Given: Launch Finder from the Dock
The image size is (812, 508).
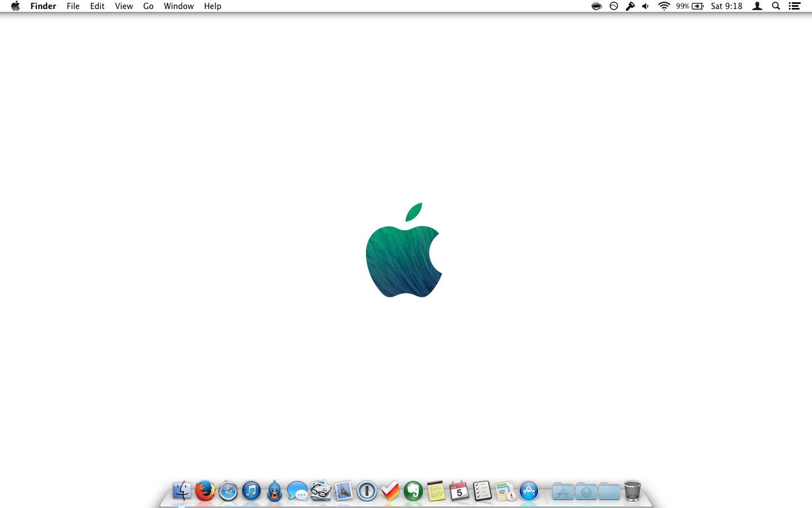Looking at the screenshot, I should [x=182, y=491].
